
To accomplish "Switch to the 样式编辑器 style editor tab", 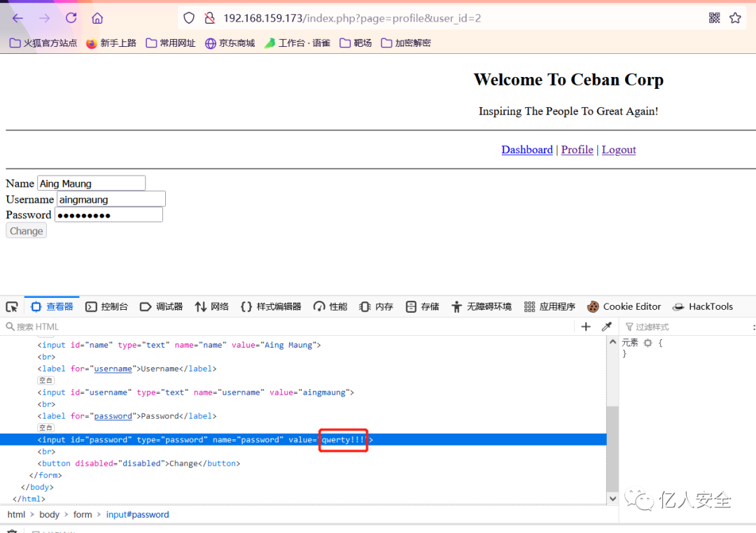I will (x=271, y=307).
